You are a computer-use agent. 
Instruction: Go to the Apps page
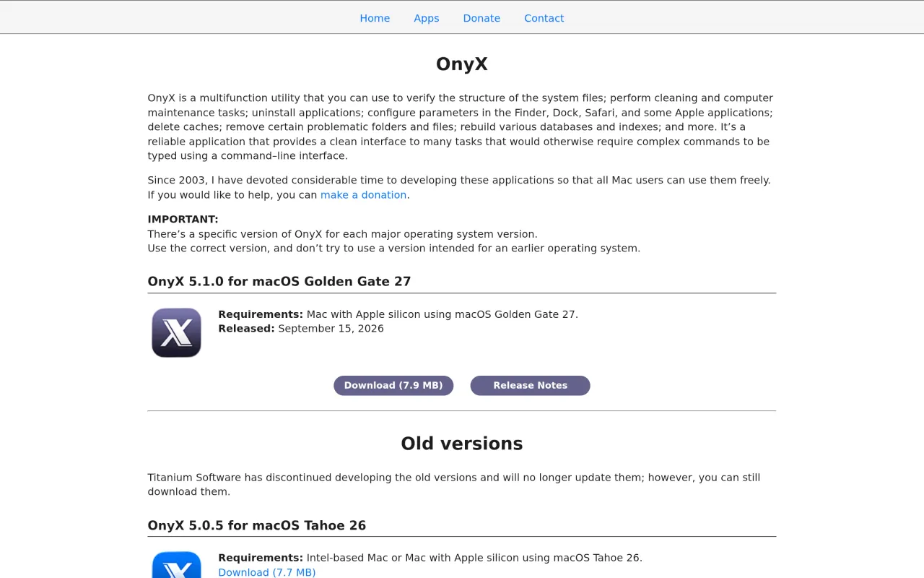click(x=426, y=18)
